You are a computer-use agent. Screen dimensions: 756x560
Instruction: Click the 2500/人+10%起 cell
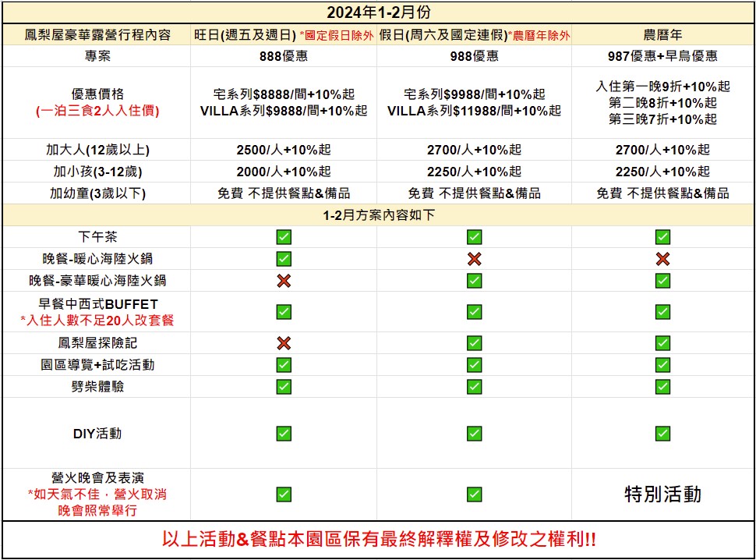click(284, 150)
